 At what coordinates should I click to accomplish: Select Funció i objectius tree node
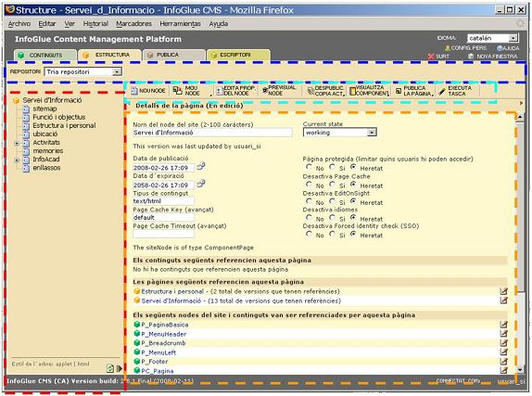tap(58, 117)
